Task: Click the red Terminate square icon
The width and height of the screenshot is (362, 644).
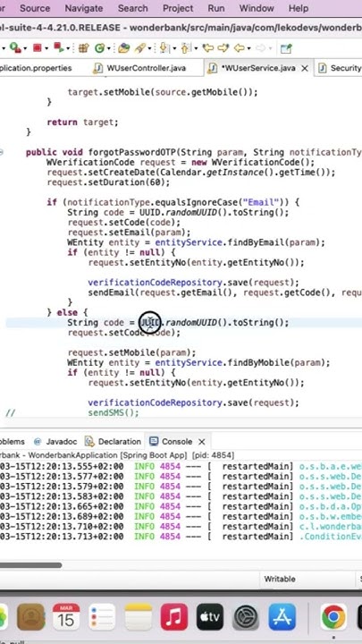Action: pyautogui.click(x=38, y=48)
